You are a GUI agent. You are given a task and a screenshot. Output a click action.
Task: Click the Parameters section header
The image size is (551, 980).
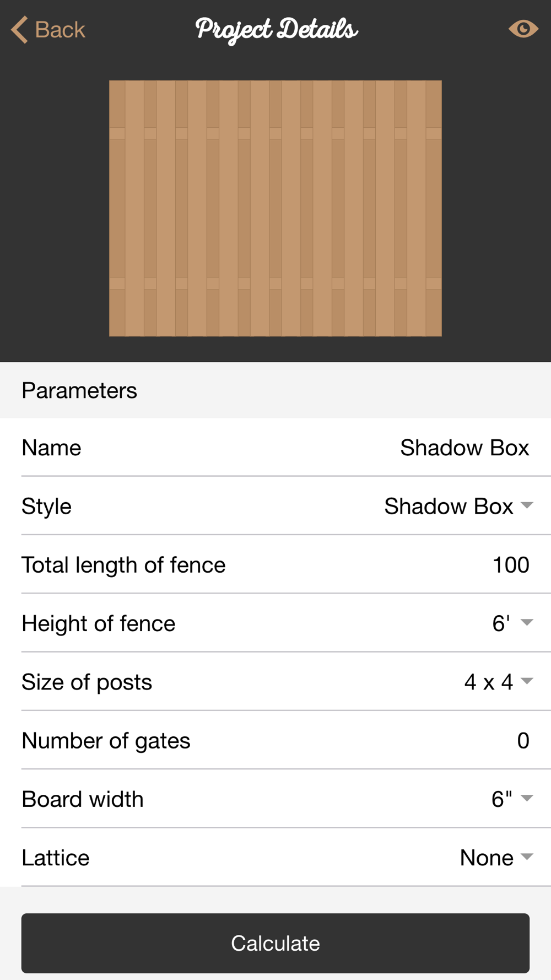point(79,390)
